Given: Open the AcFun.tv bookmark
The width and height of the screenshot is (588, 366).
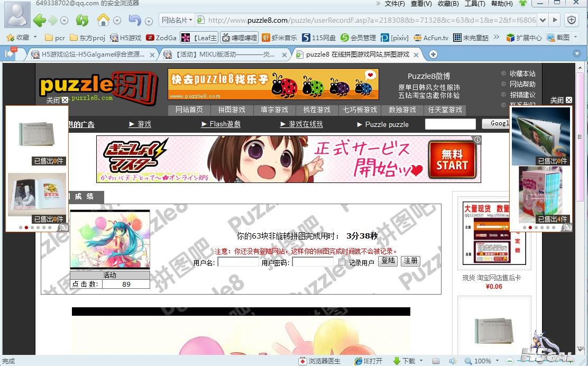Looking at the screenshot, I should coord(431,38).
